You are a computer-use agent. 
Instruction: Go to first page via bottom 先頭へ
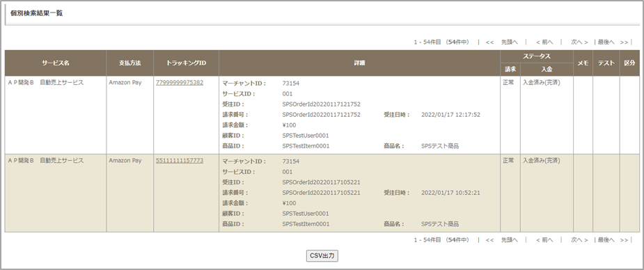pos(510,240)
